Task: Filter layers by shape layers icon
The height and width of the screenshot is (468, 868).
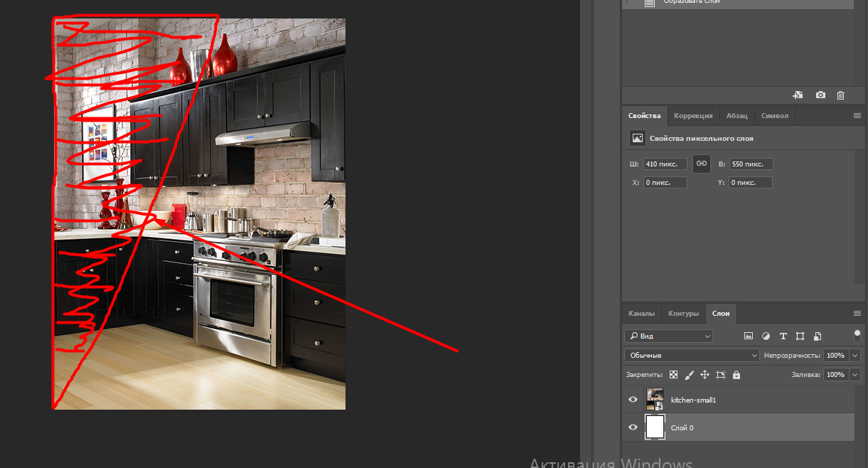Action: [x=800, y=336]
